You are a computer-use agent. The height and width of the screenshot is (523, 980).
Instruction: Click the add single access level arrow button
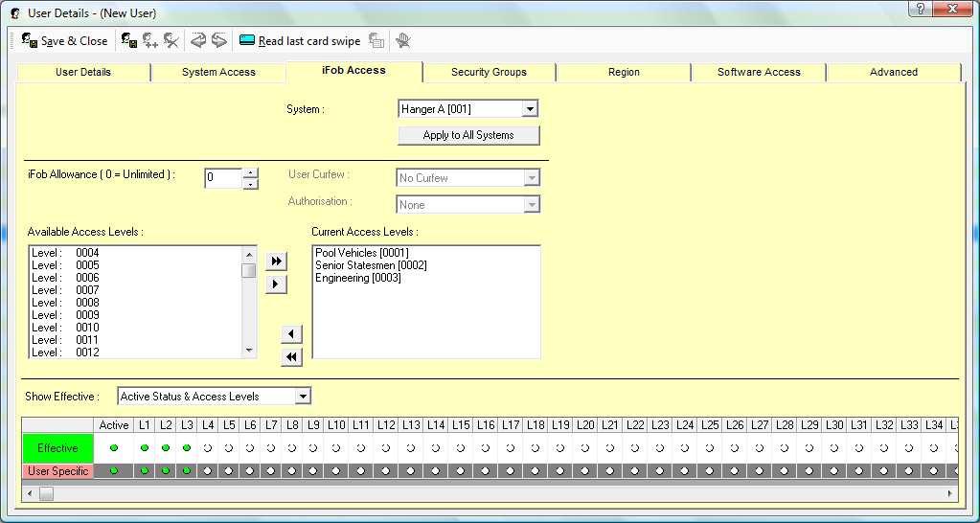pyautogui.click(x=276, y=284)
